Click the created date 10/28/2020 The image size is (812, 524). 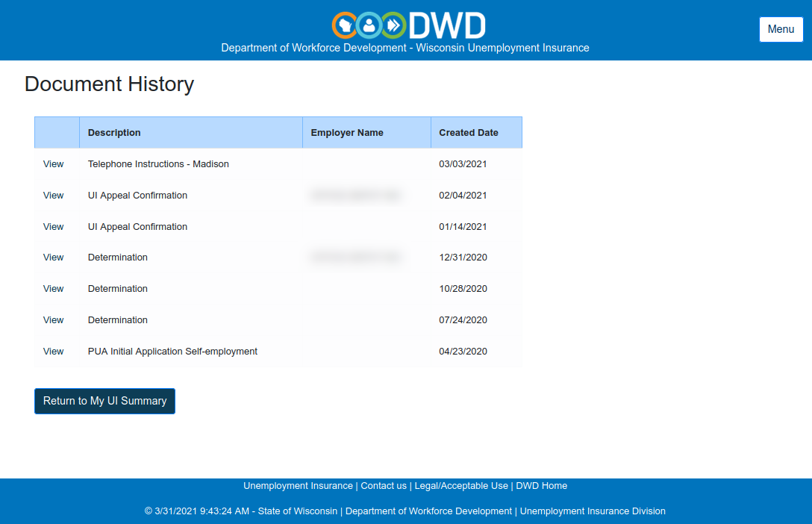coord(463,289)
